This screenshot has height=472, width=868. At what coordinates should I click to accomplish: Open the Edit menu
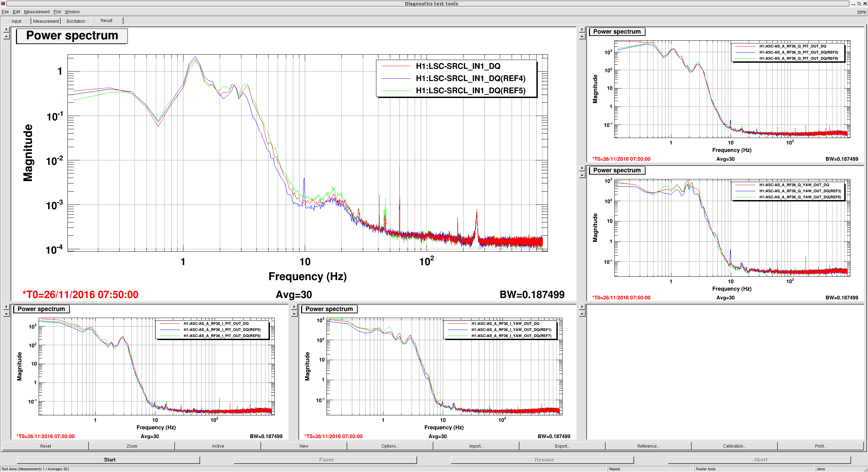[x=16, y=12]
